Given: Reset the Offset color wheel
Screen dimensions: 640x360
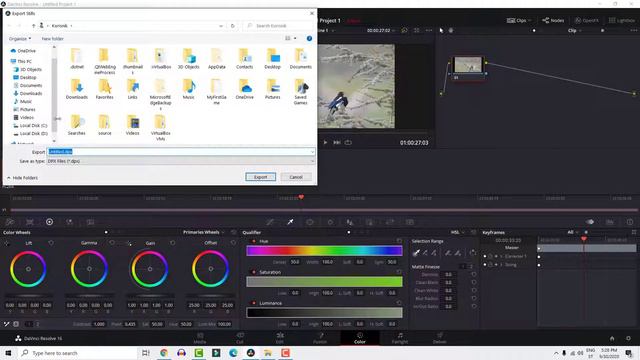Looking at the screenshot, I should click(233, 243).
